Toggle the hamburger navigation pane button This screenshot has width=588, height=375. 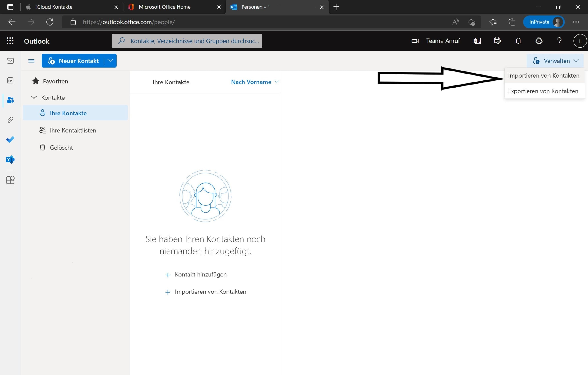click(31, 61)
